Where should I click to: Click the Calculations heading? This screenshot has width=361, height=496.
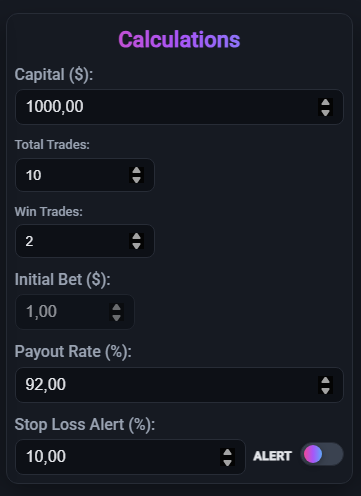pyautogui.click(x=179, y=40)
